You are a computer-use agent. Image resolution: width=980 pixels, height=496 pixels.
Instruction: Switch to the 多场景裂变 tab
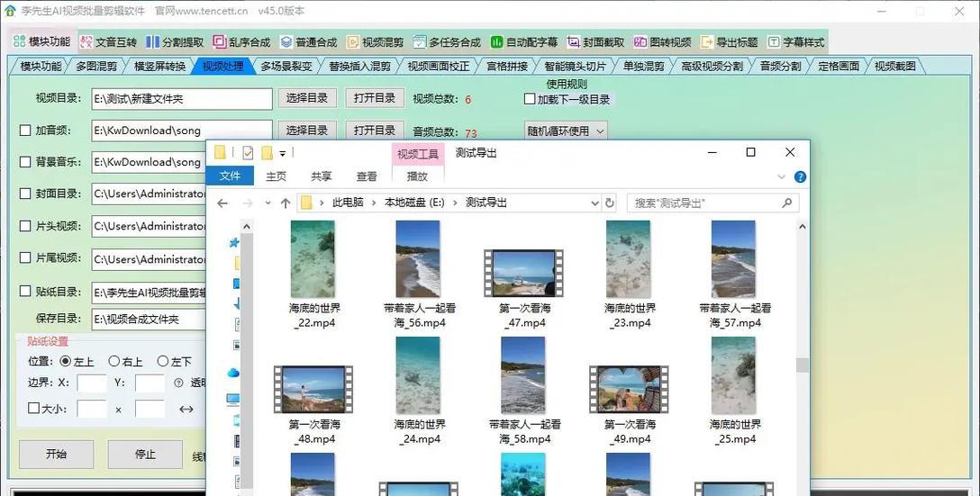click(x=286, y=67)
